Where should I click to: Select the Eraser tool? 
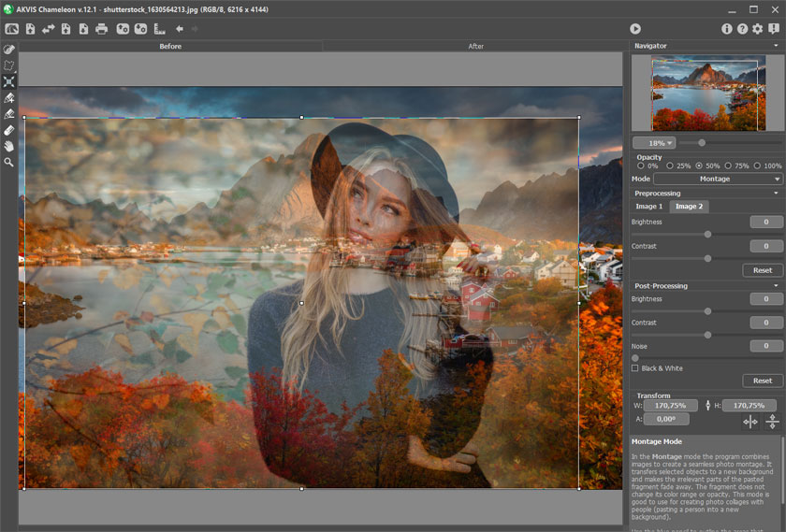click(9, 130)
